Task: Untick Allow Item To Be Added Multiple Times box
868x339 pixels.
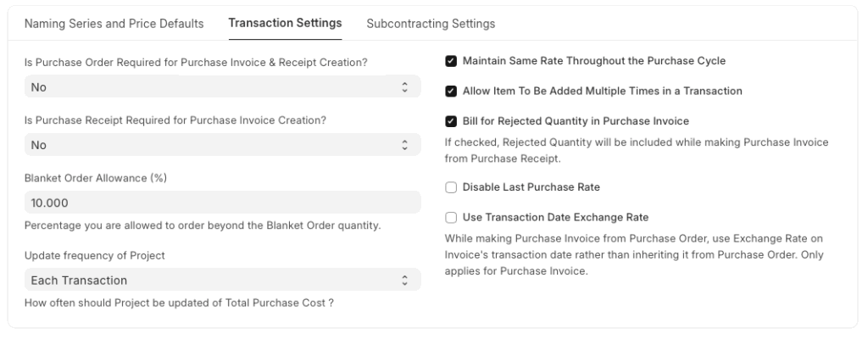Action: 451,91
